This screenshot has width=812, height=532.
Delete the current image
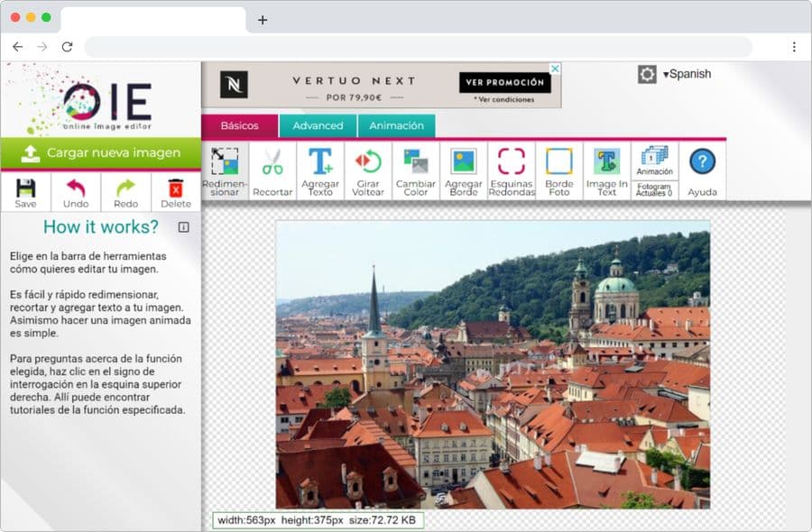click(176, 193)
